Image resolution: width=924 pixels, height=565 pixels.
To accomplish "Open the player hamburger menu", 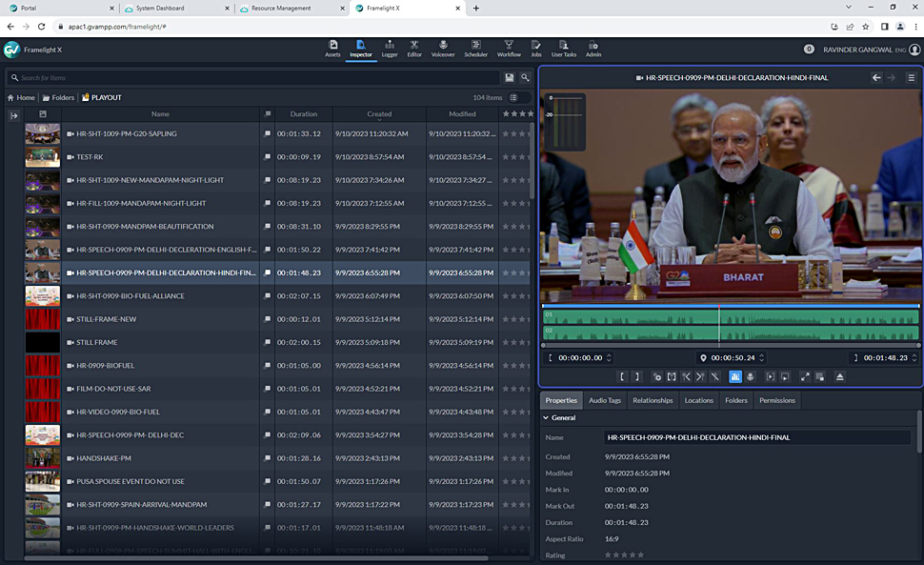I will tap(911, 77).
